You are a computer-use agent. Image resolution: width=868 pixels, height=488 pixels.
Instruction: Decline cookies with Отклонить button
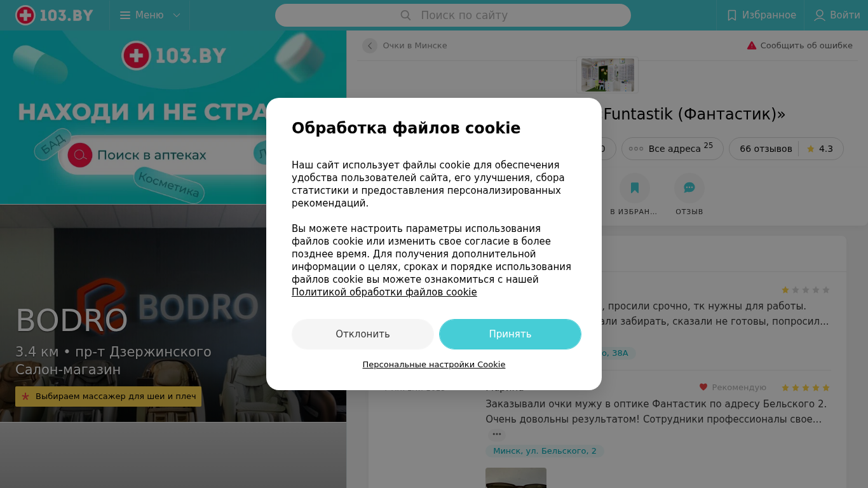pyautogui.click(x=363, y=334)
